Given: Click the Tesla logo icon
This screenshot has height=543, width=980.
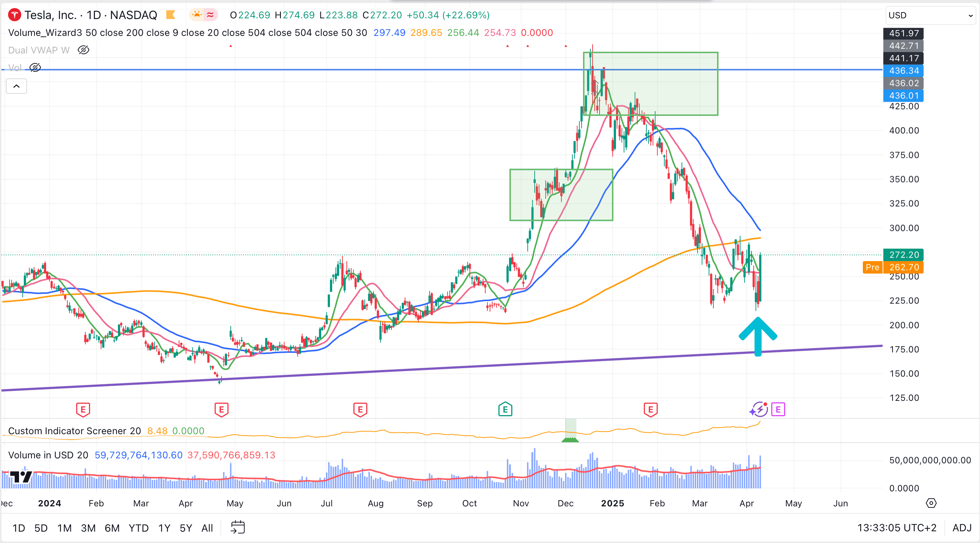Looking at the screenshot, I should click(14, 15).
